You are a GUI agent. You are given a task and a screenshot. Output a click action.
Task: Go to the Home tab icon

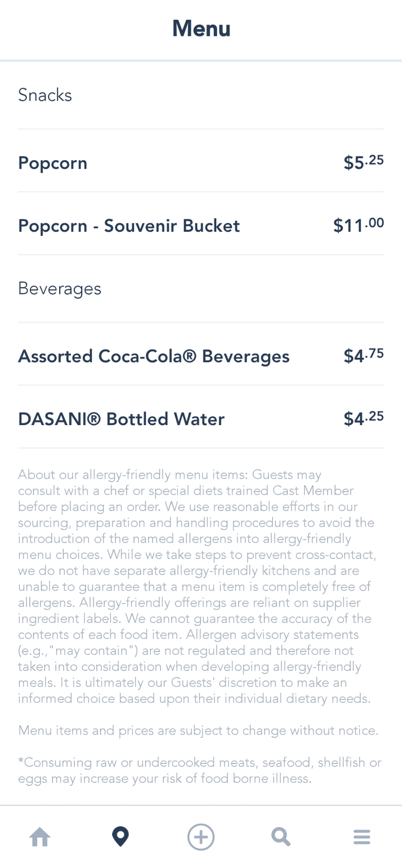[x=40, y=837]
